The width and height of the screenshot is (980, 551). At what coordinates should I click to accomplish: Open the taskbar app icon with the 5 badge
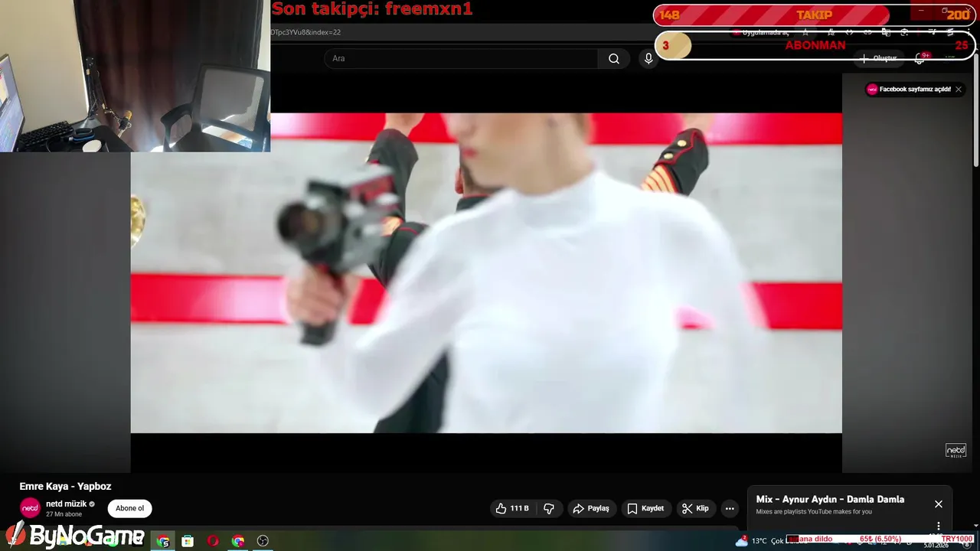(163, 541)
